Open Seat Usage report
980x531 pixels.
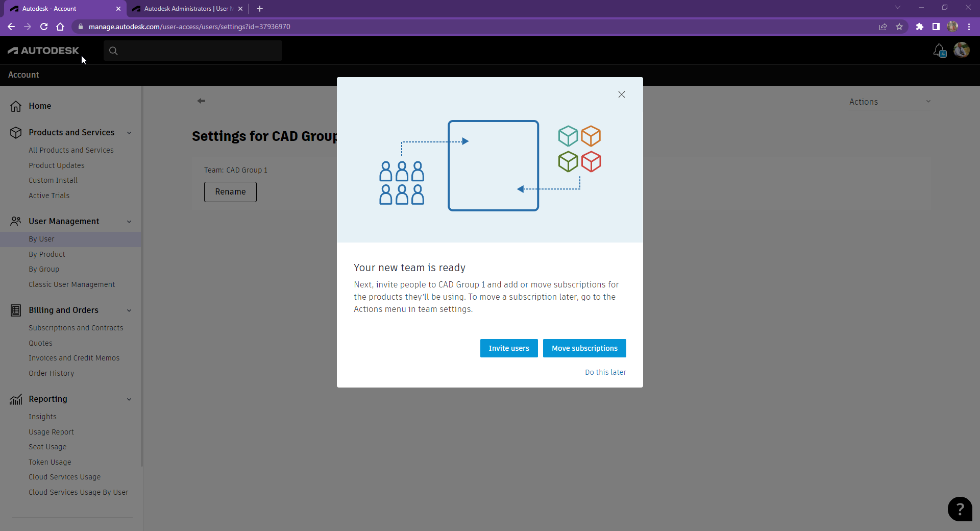[47, 447]
